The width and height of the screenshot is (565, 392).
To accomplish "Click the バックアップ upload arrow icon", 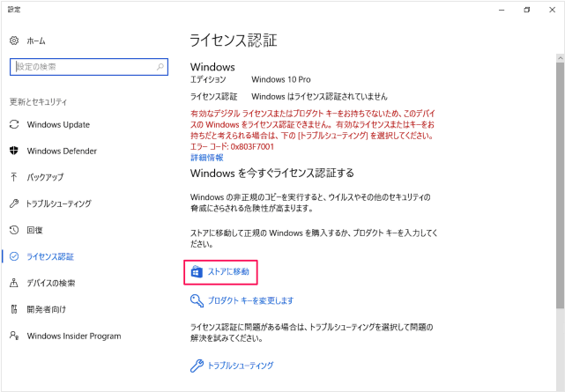I will (x=14, y=177).
